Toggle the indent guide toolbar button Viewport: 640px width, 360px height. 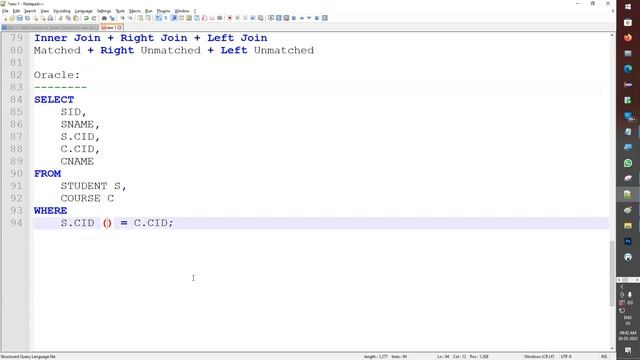(x=174, y=18)
